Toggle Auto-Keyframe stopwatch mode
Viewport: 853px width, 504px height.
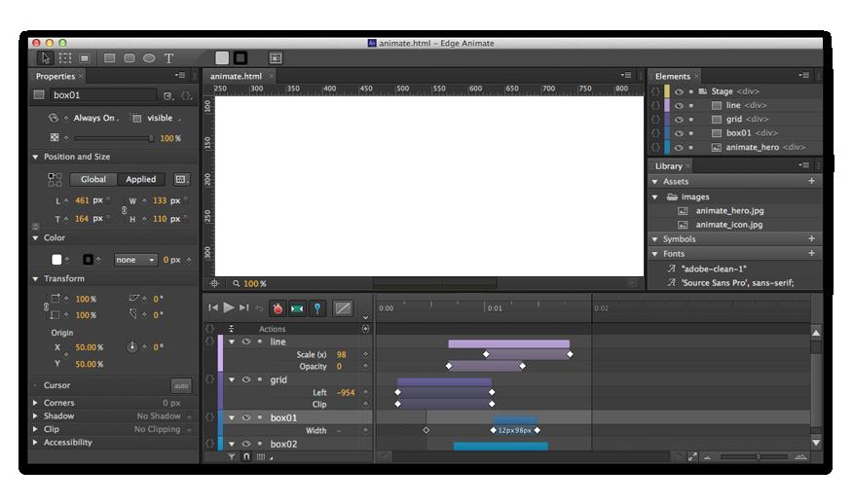(x=278, y=308)
